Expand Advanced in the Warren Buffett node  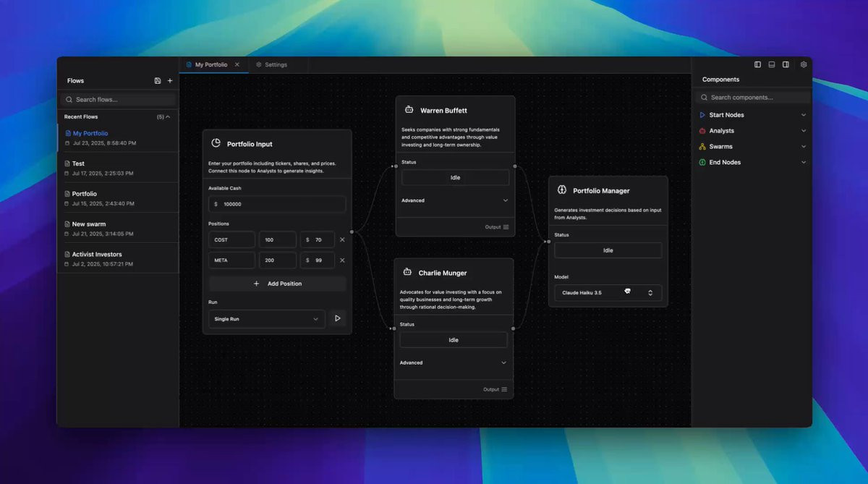coord(455,200)
